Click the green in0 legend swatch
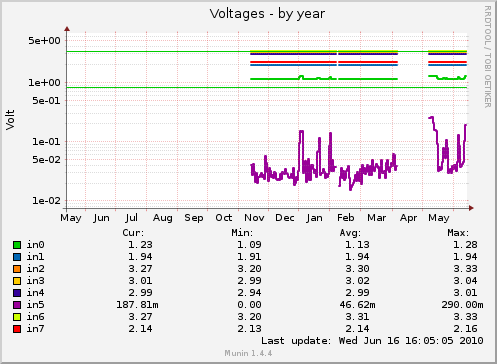Image resolution: width=497 pixels, height=364 pixels. [17, 245]
